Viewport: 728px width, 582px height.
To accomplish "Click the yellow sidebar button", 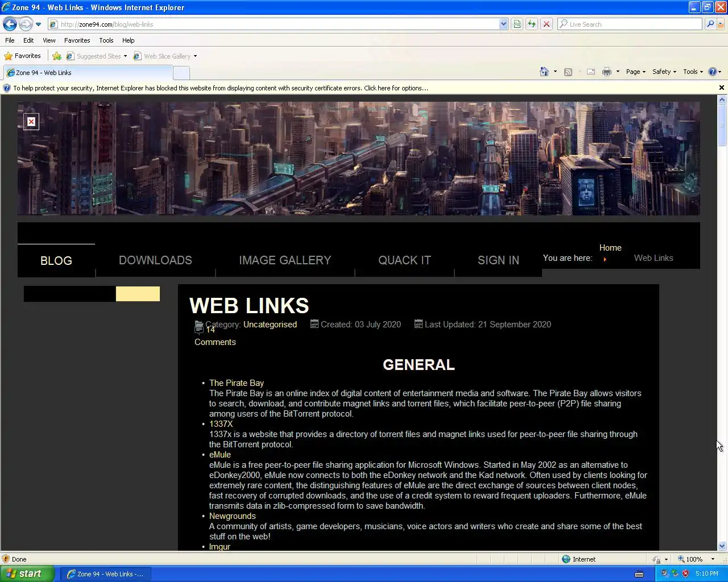I will pyautogui.click(x=138, y=294).
